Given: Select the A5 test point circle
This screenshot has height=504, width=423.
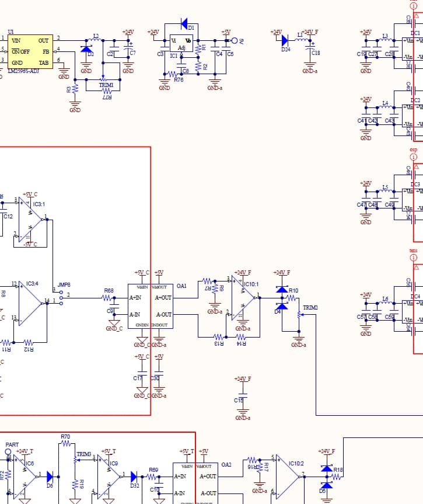Looking at the screenshot, I should (235, 40).
